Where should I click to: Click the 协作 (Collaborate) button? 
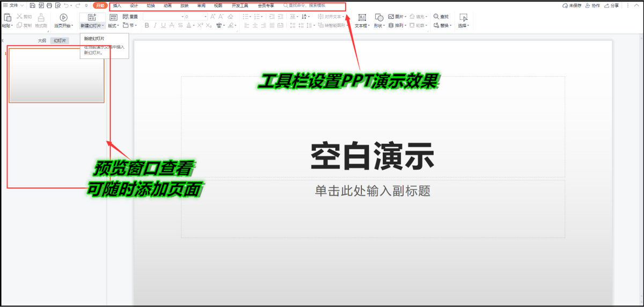tap(592, 5)
